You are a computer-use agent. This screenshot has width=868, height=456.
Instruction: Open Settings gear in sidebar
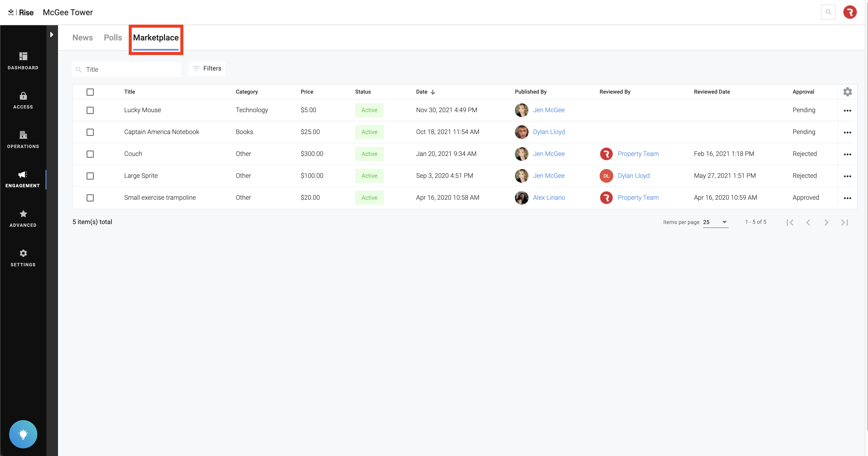pyautogui.click(x=23, y=258)
